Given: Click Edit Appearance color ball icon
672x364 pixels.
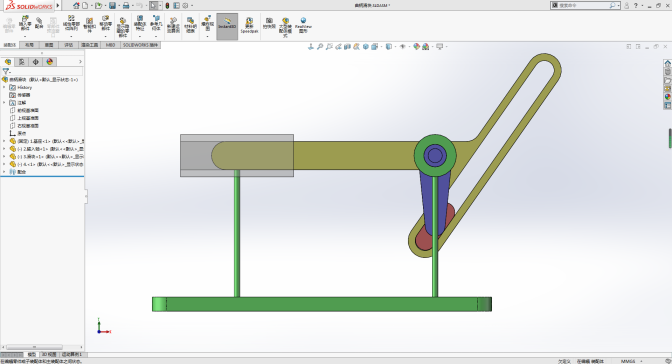Looking at the screenshot, I should pos(417,47).
